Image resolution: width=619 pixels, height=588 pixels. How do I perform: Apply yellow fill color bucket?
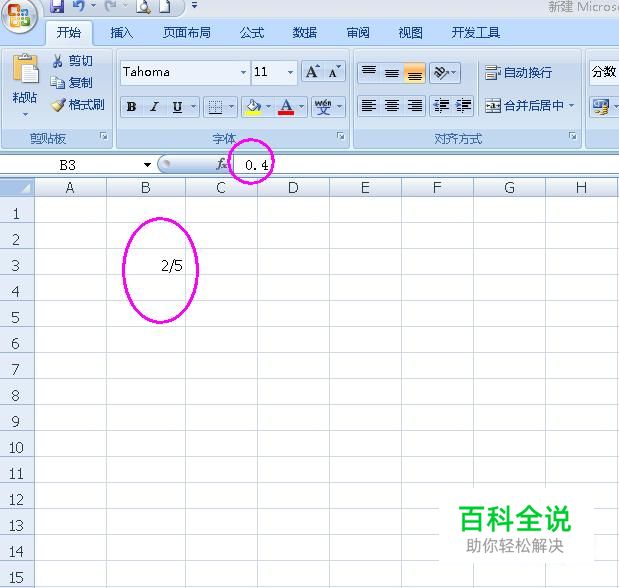[x=253, y=107]
